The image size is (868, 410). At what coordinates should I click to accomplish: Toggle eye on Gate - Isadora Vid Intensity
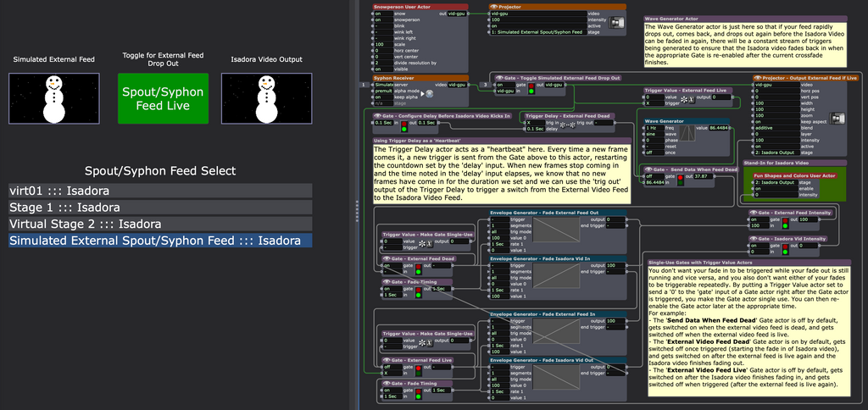pos(753,239)
